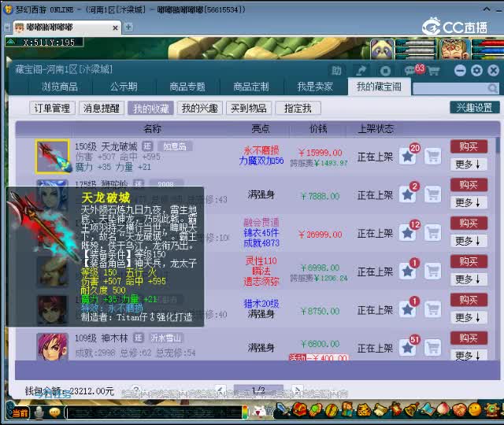Image resolution: width=504 pixels, height=425 pixels.
Task: Open the shopping cart icon in header
Action: 434,70
